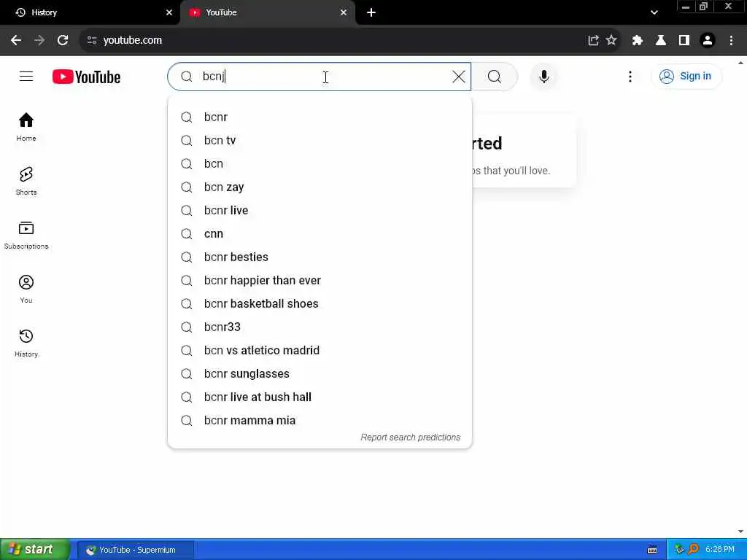Open a new browser tab
747x560 pixels.
(371, 13)
